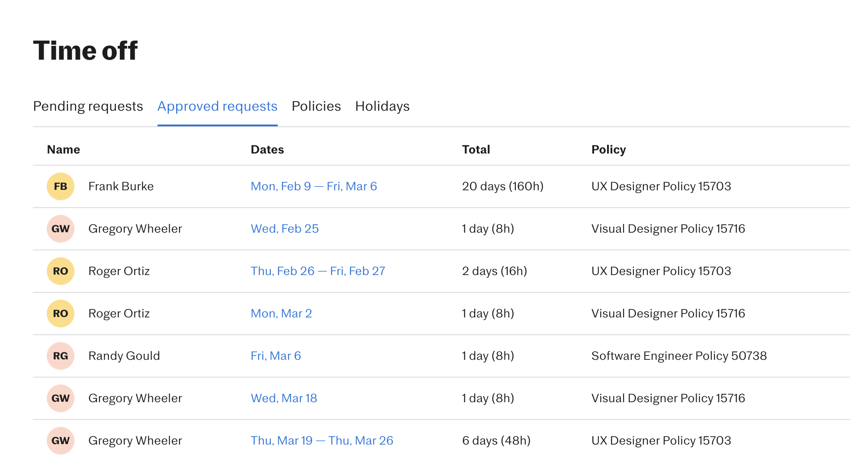The width and height of the screenshot is (868, 461).
Task: Go to the Holidays tab
Action: [382, 106]
